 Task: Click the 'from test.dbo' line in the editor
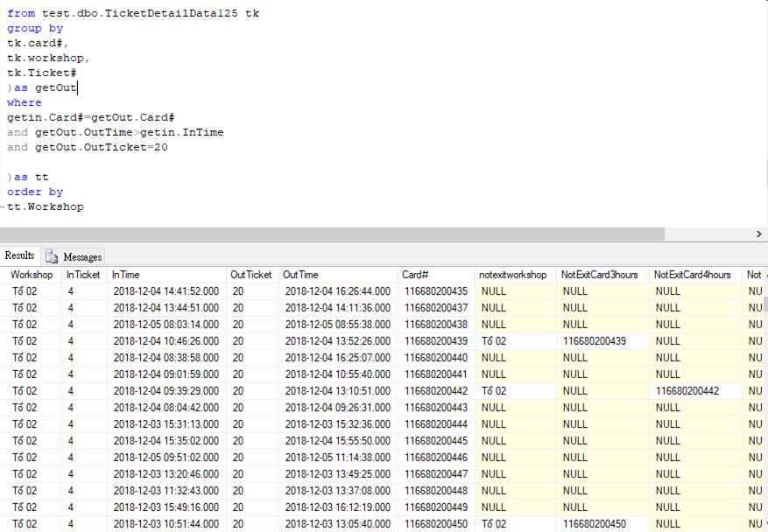(133, 13)
